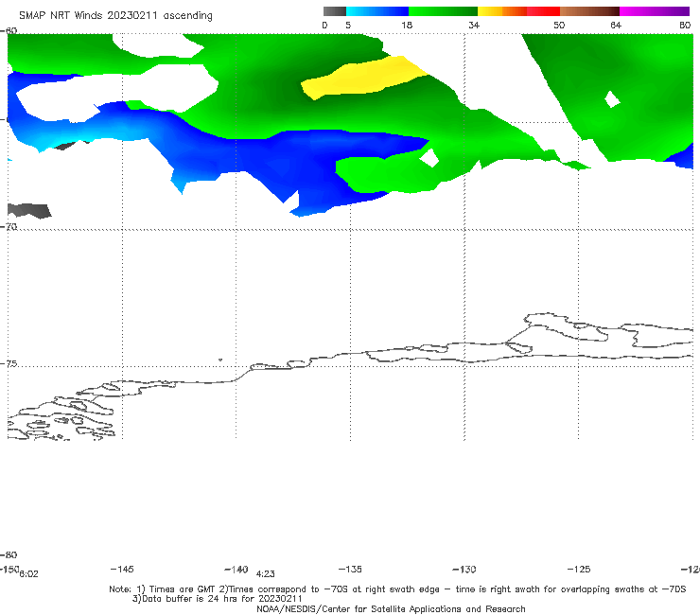700x615 pixels.
Task: Click the longitude label '-130'
Action: tap(464, 570)
